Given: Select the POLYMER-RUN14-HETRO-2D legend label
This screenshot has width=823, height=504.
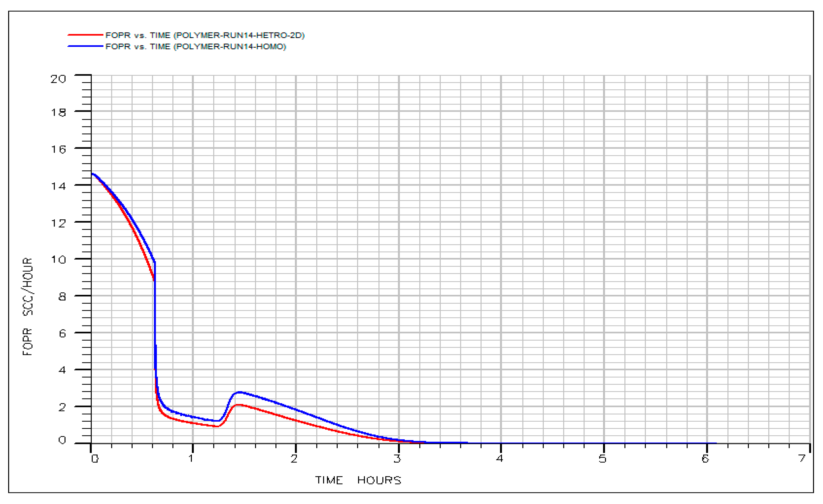Looking at the screenshot, I should point(205,35).
